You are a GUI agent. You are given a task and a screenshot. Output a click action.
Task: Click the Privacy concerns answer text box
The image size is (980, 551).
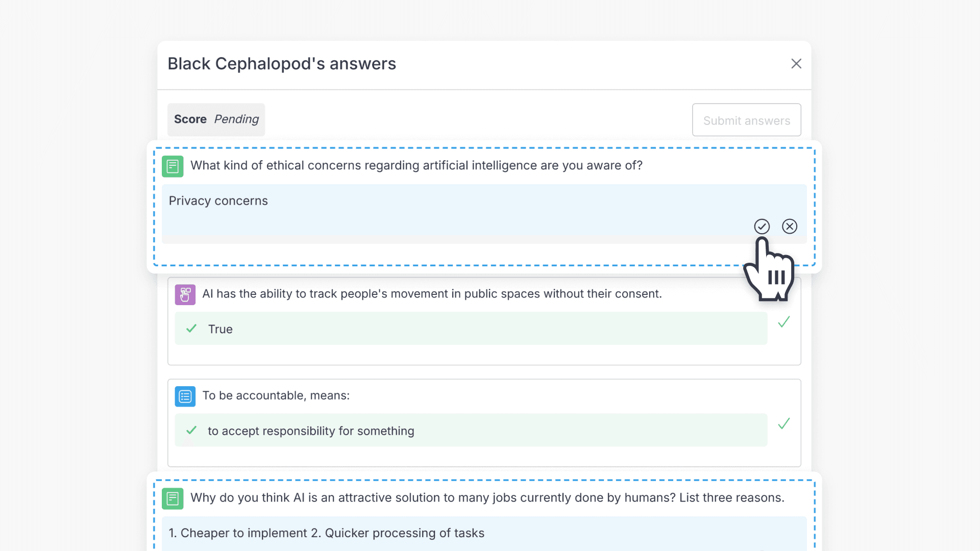[x=454, y=209]
